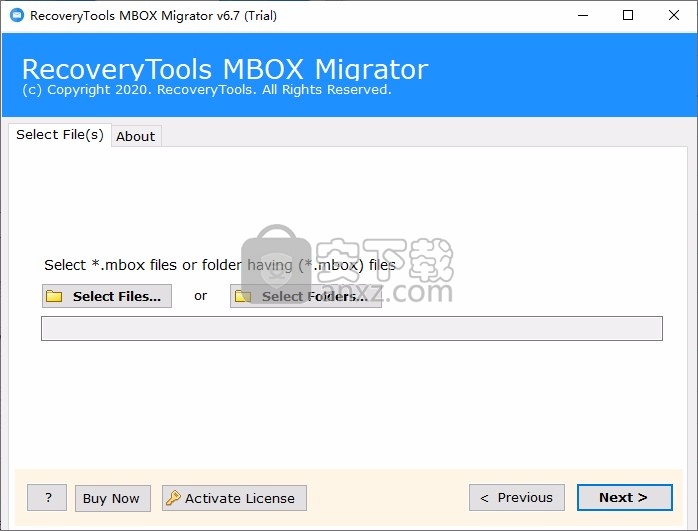
Task: Click the Select Folders... button
Action: pos(306,296)
